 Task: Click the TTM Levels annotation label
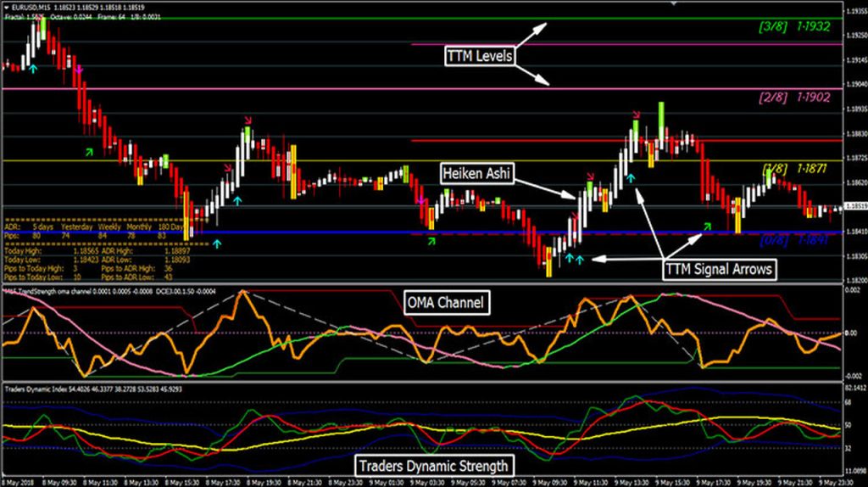(480, 56)
